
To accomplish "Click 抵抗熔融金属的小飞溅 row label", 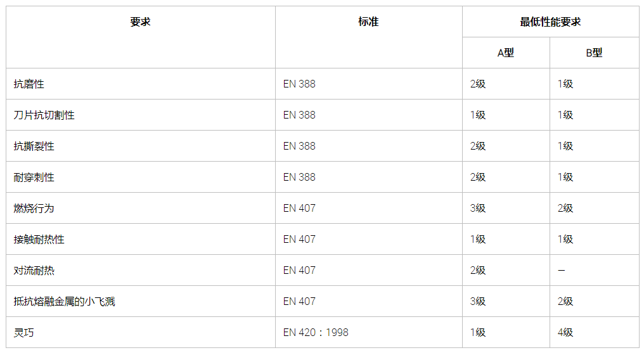I will tap(65, 301).
